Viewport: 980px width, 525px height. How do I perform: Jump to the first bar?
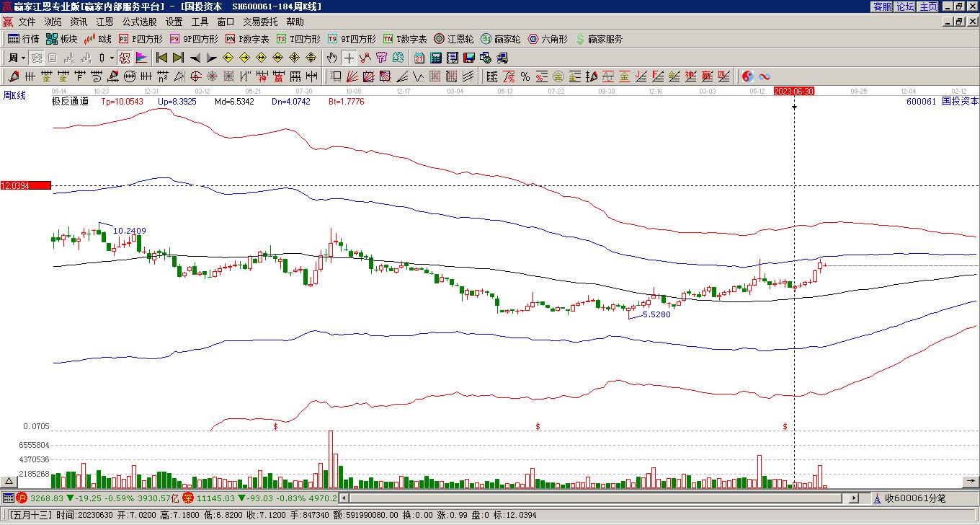(161, 58)
